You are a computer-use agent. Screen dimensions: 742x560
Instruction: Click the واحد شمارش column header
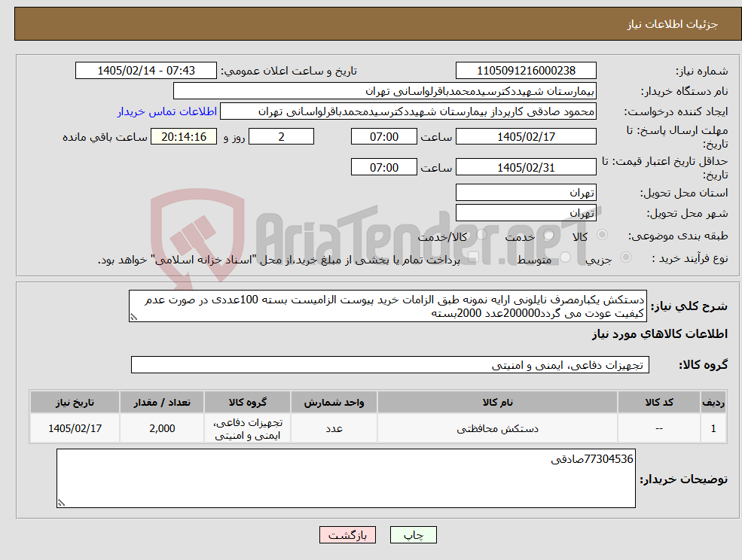click(334, 402)
